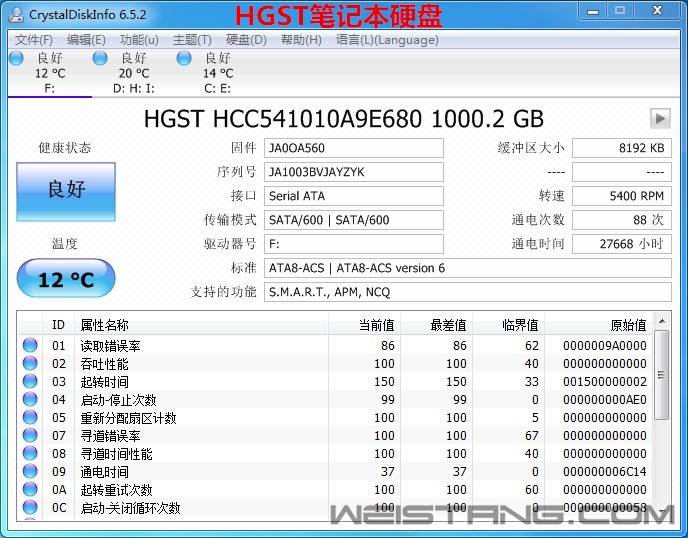The image size is (688, 538).
Task: Click status orb for attribute 01 读取错误率
Action: [30, 346]
